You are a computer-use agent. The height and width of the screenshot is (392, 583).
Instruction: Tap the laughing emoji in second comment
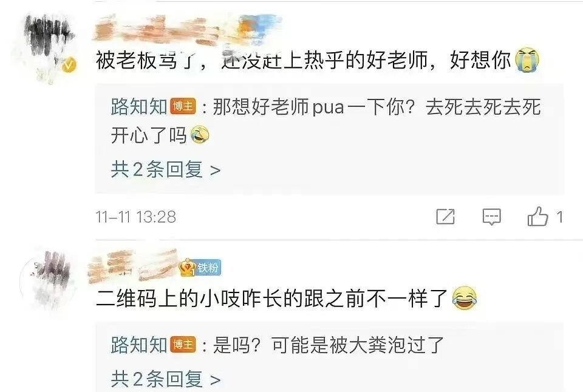tap(465, 299)
